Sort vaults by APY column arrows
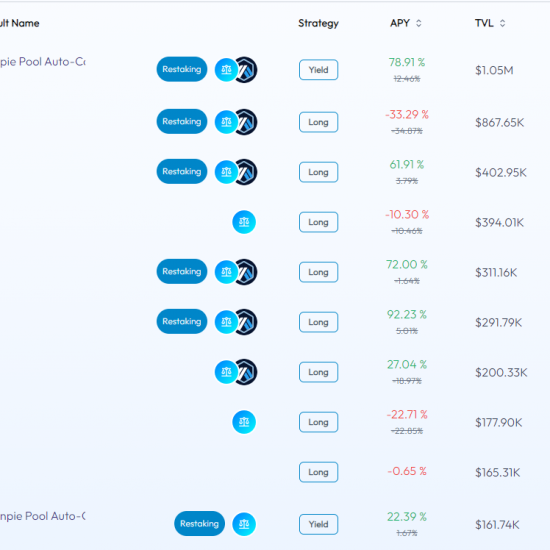This screenshot has width=550, height=550. coord(418,23)
